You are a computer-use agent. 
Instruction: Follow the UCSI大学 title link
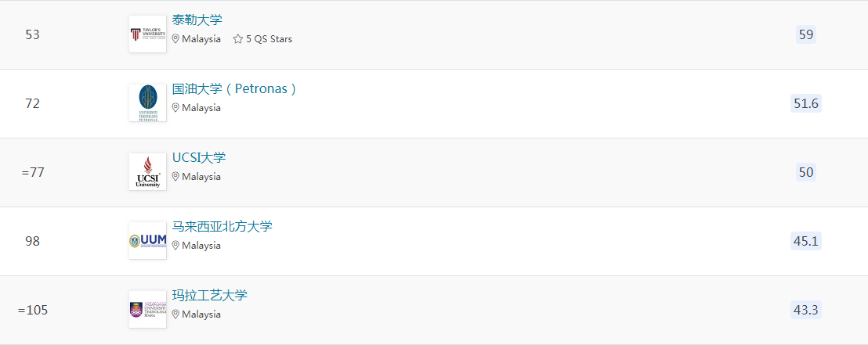pos(199,158)
